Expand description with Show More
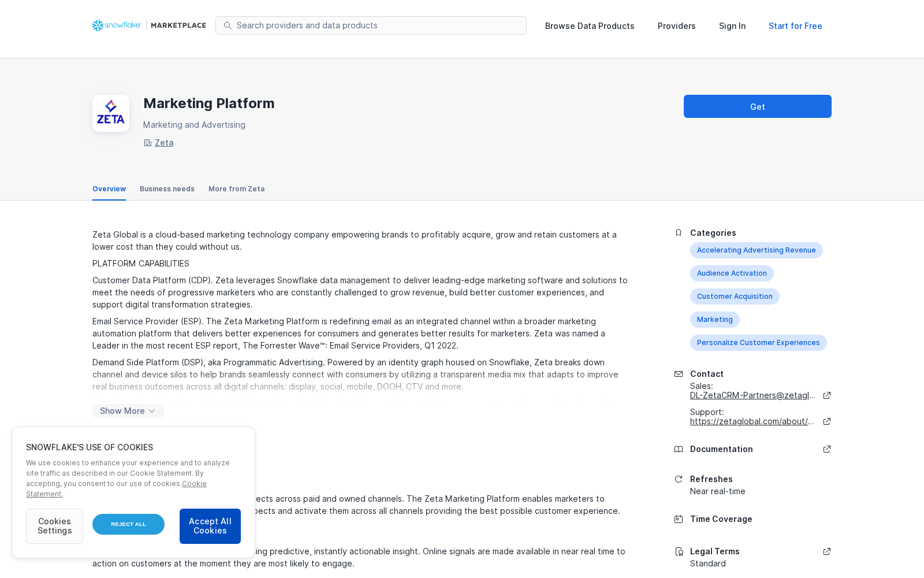Viewport: 924px width, 578px height. click(128, 411)
